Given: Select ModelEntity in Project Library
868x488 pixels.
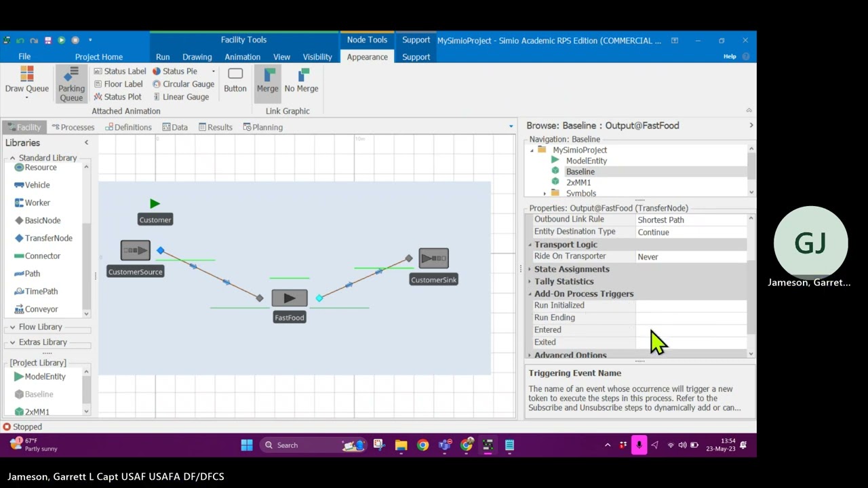Looking at the screenshot, I should (39, 376).
